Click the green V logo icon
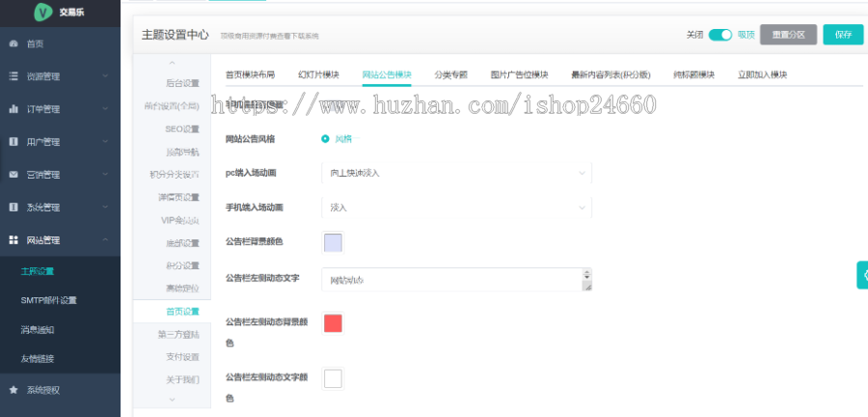 (43, 13)
